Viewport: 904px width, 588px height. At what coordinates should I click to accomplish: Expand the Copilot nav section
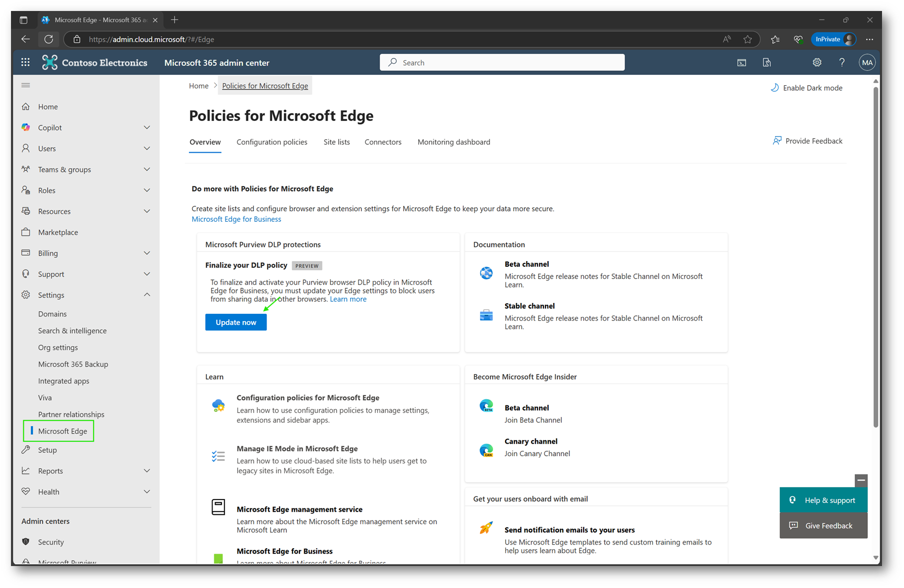(147, 128)
